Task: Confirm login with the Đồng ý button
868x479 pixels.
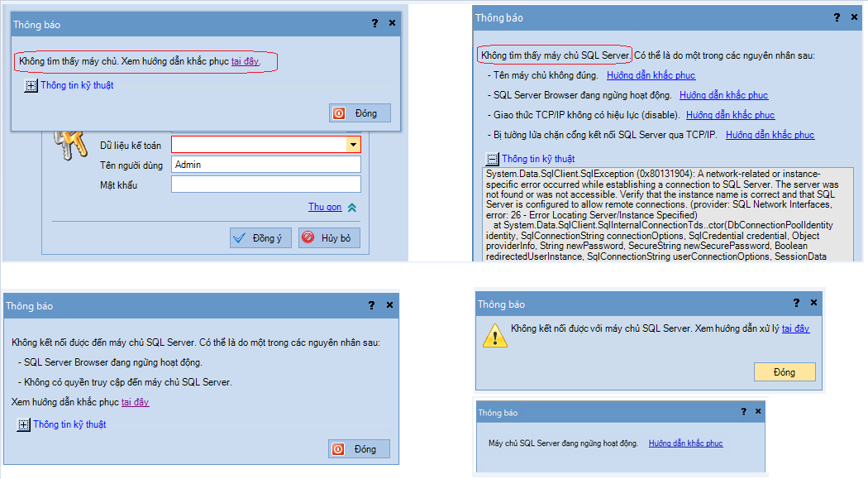Action: (x=260, y=238)
